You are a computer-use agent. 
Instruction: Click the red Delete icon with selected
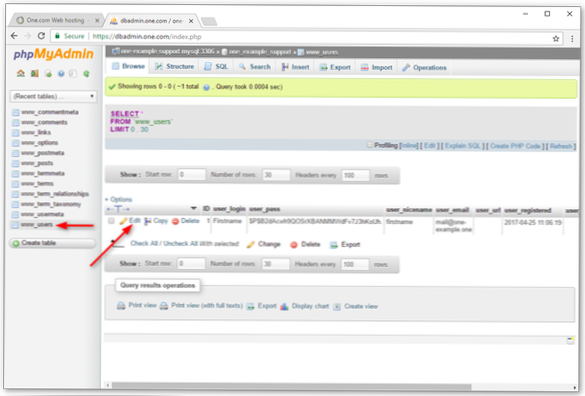click(x=294, y=245)
